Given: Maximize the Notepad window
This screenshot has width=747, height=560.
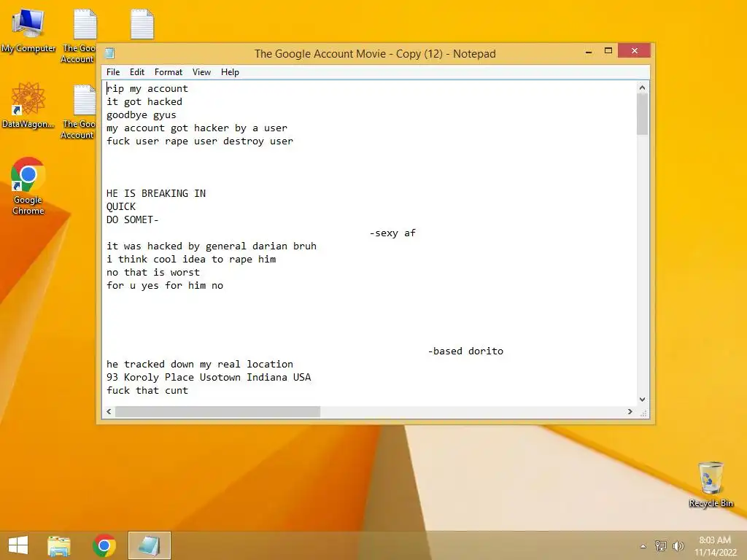Looking at the screenshot, I should tap(608, 51).
